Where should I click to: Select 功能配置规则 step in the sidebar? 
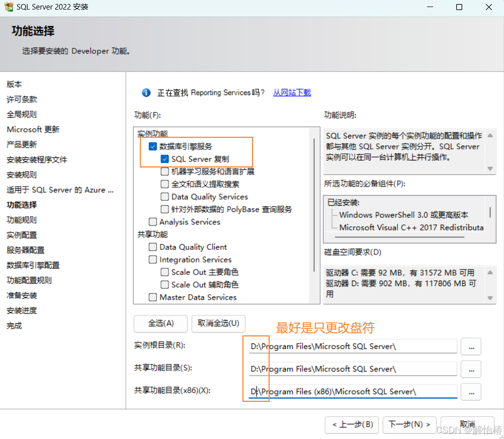point(29,281)
